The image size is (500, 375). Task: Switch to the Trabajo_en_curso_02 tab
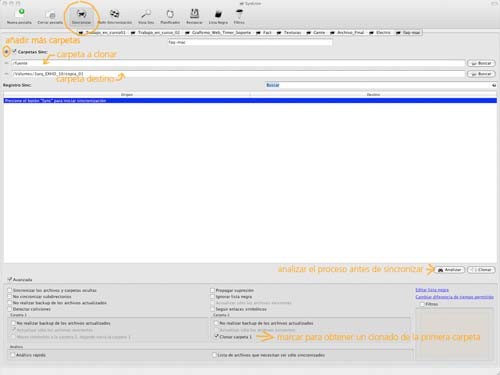point(156,33)
